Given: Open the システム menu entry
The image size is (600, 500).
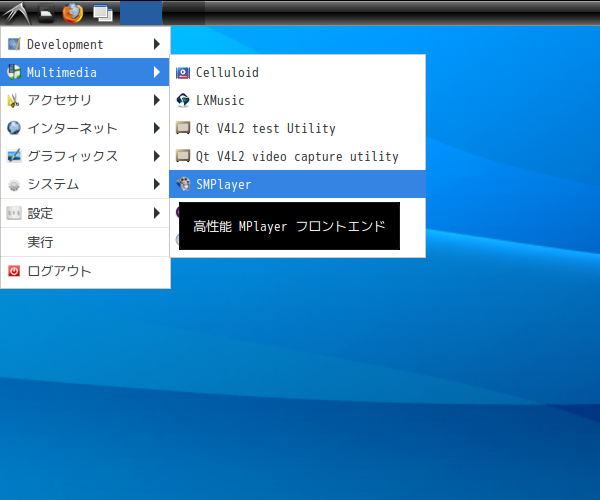Looking at the screenshot, I should [85, 184].
